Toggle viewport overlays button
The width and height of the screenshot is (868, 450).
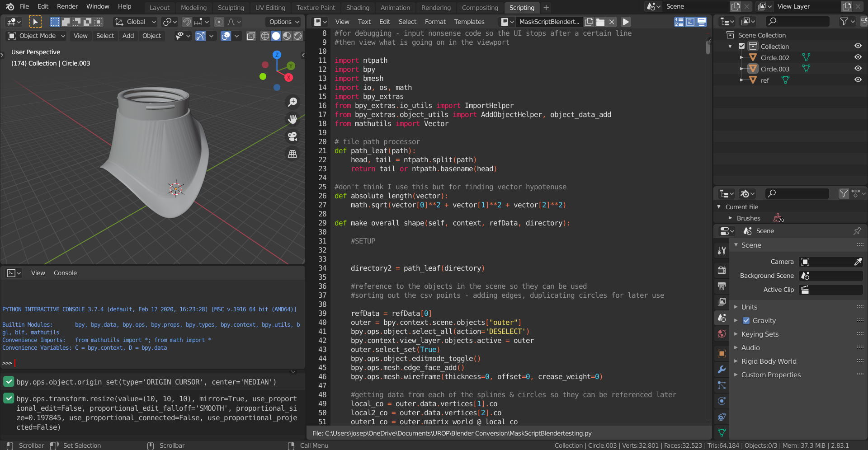pyautogui.click(x=226, y=36)
